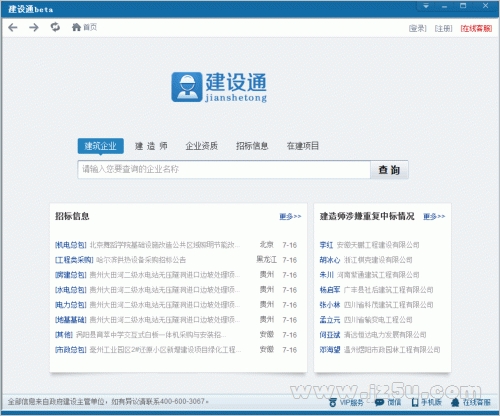Click the 查询 search button
Viewport: 500px width, 416px height.
pos(389,170)
